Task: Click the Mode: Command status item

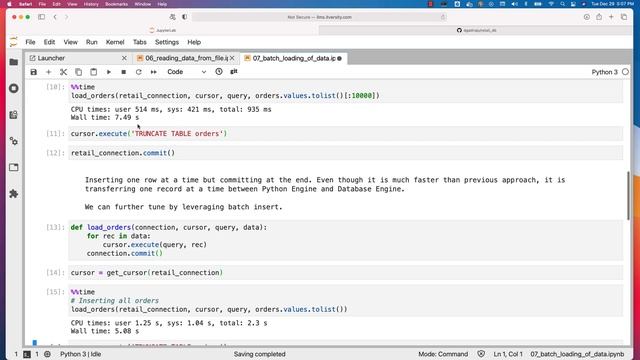Action: [x=443, y=354]
